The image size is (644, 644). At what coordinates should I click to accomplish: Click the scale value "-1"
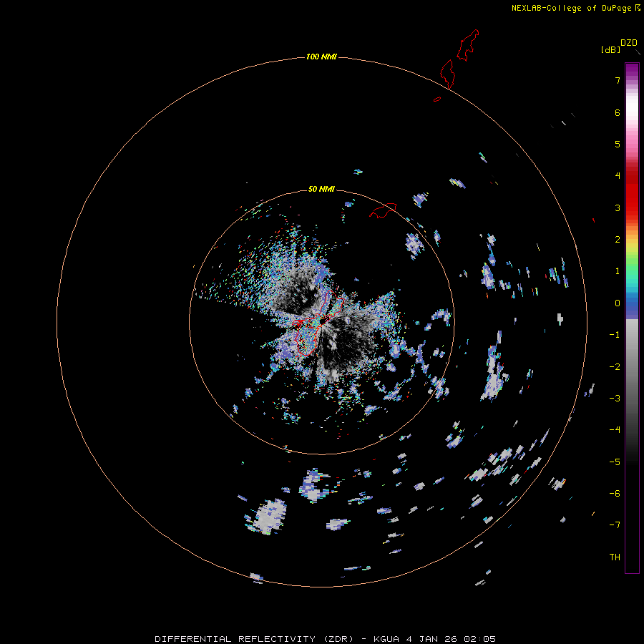click(x=615, y=335)
